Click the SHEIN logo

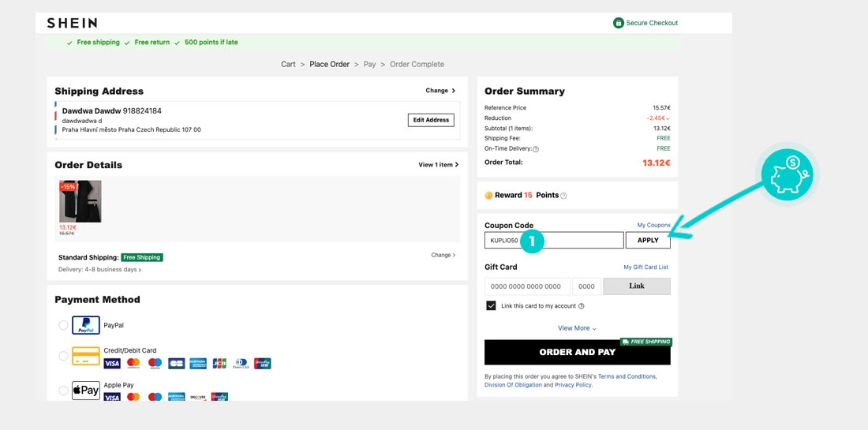72,23
